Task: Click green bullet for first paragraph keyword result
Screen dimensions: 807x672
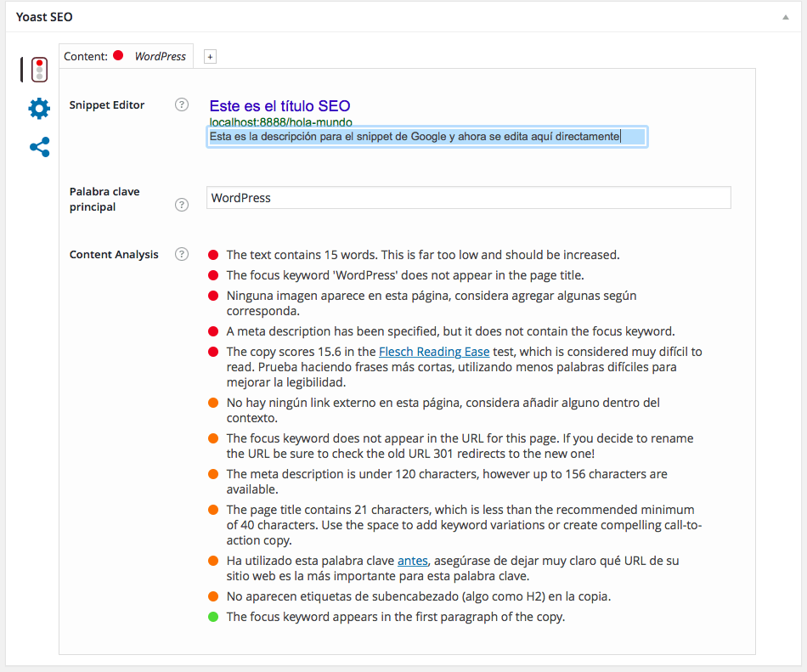Action: pos(213,617)
